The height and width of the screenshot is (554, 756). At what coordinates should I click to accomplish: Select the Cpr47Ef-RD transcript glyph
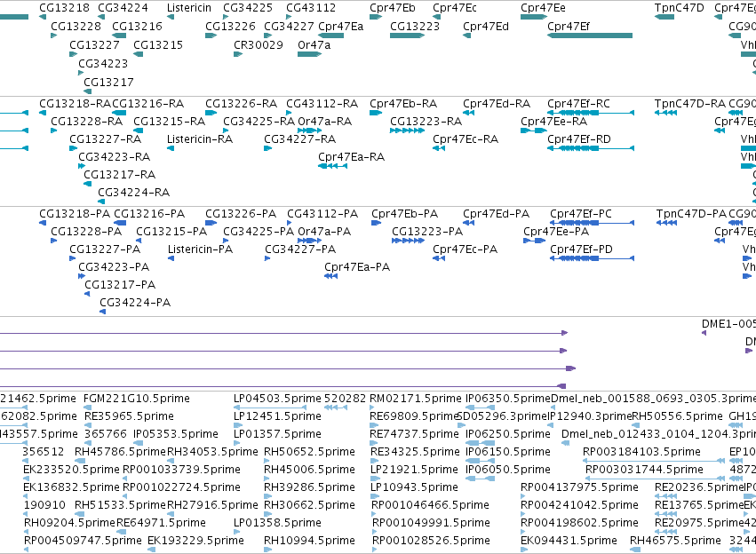(591, 148)
